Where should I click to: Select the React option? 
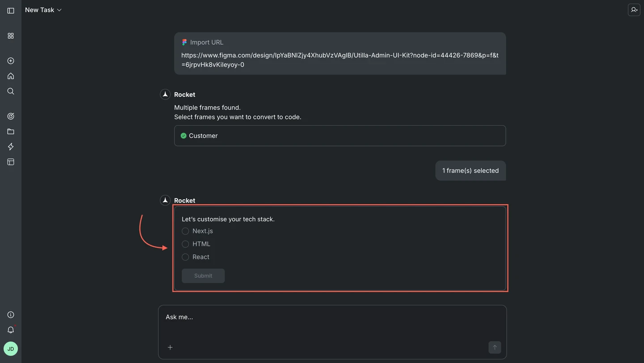click(x=185, y=257)
